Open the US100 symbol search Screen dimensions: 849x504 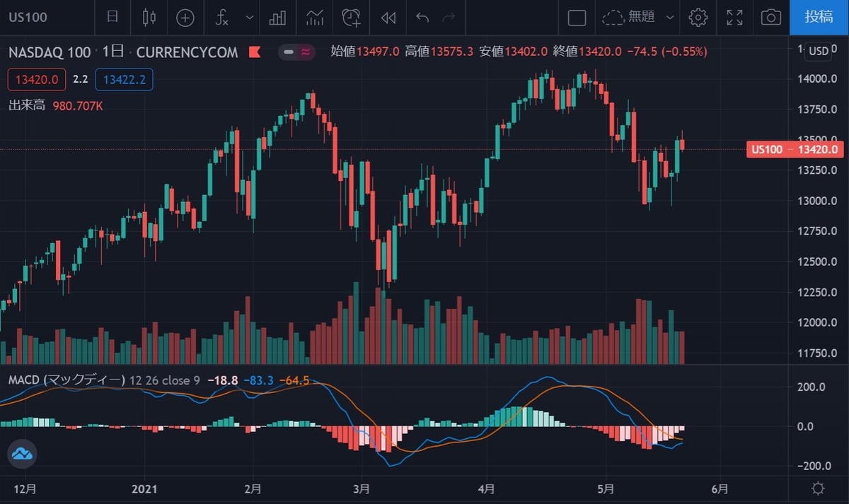[28, 17]
